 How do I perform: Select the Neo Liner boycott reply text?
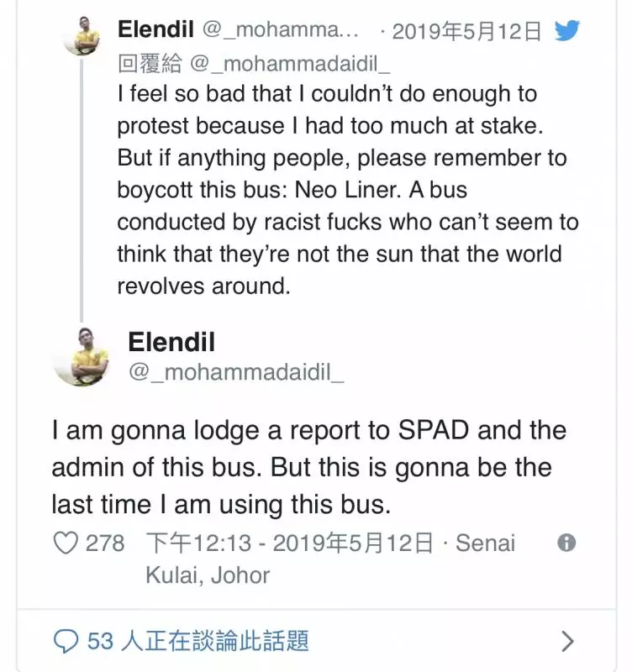tap(348, 190)
